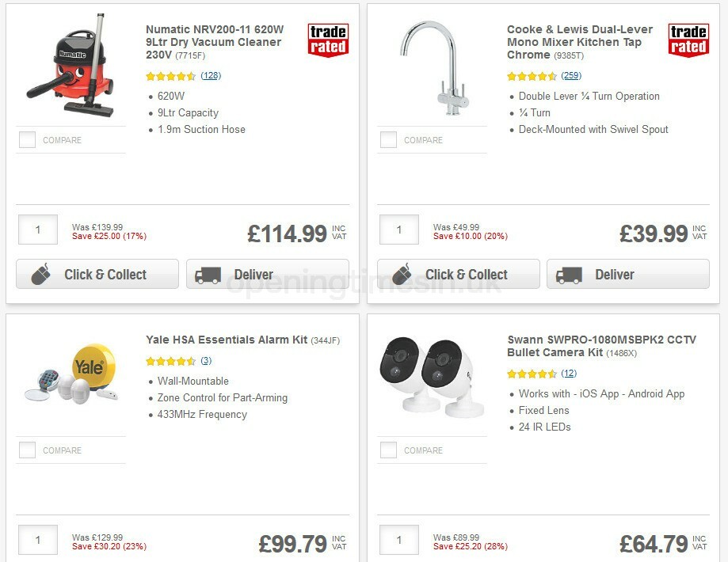728x562 pixels.
Task: Enable COMPARE for the Cooke & Lewis tap
Action: (387, 139)
